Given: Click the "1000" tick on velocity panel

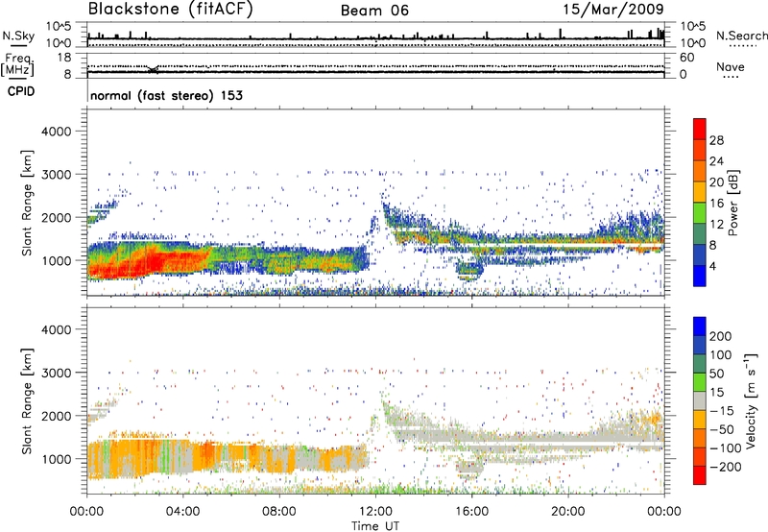Looking at the screenshot, I should [x=57, y=459].
